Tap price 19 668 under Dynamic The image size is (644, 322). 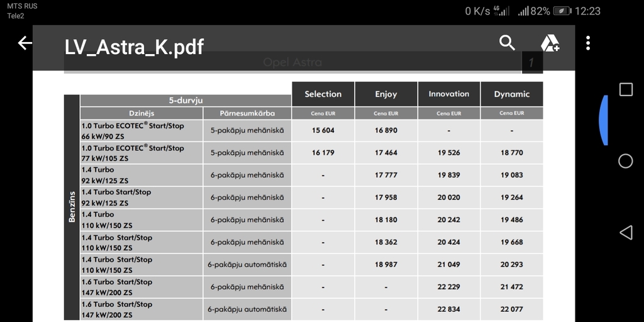(x=512, y=242)
